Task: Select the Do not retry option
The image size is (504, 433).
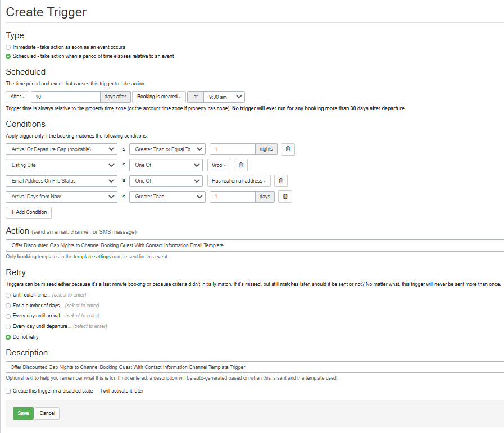Action: tap(8, 338)
